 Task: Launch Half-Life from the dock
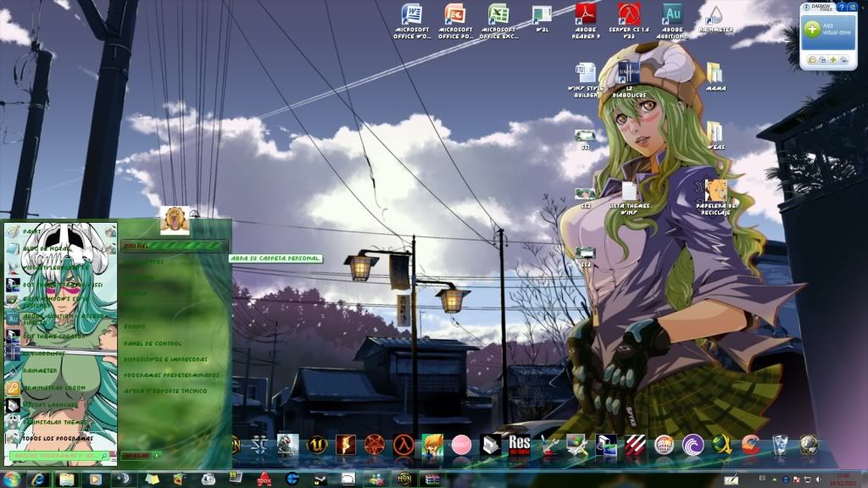403,445
